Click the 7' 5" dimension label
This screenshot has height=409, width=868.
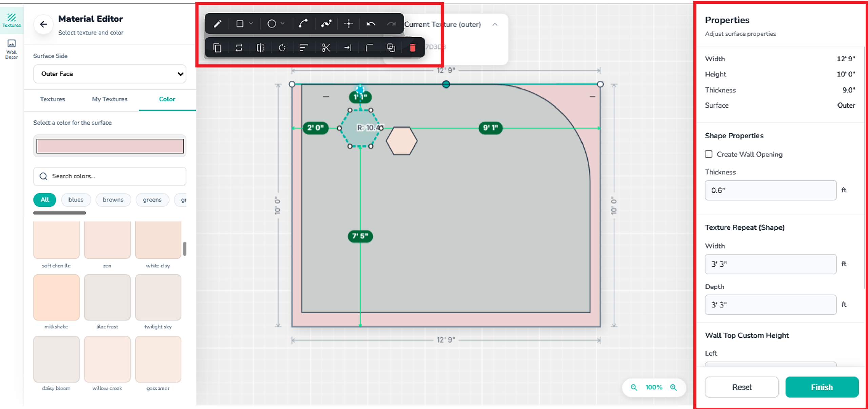point(360,236)
